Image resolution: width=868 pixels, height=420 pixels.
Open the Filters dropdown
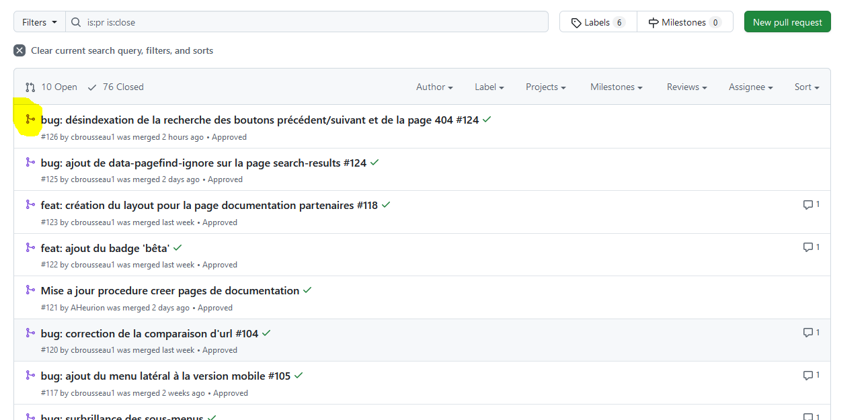[x=38, y=22]
